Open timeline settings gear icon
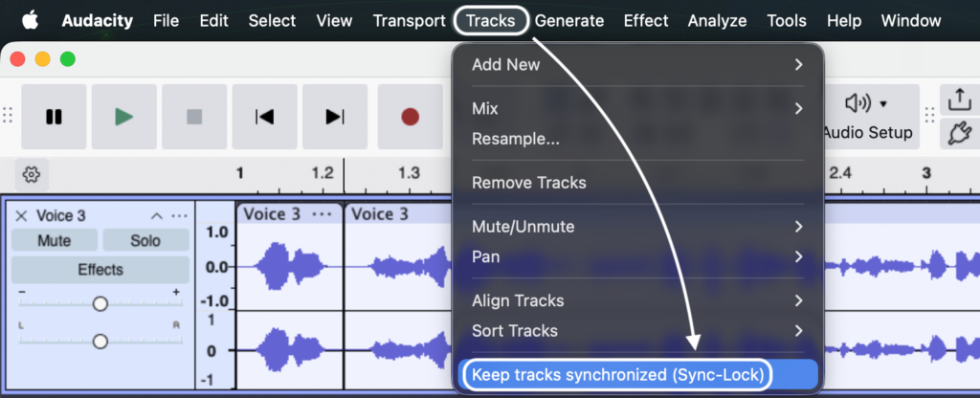Screen dimensions: 980x398 (x=32, y=174)
